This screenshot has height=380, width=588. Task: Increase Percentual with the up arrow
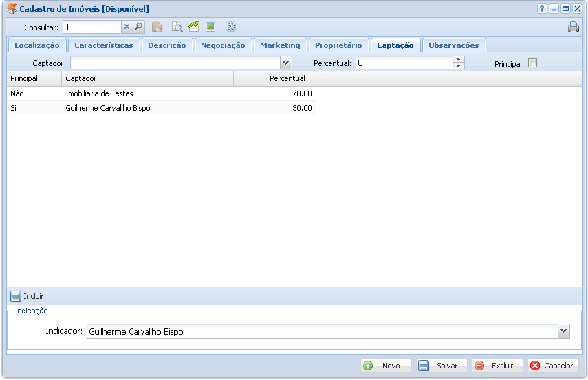(x=459, y=60)
